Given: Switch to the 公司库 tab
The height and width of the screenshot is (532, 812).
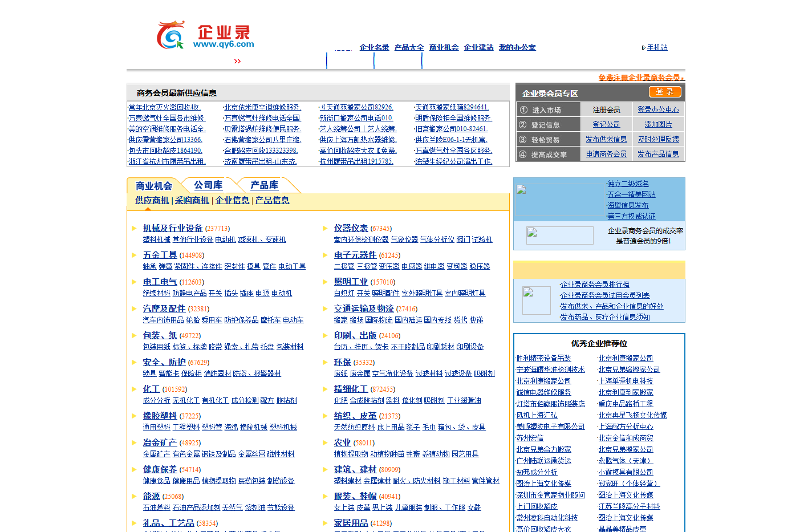Looking at the screenshot, I should [x=208, y=185].
